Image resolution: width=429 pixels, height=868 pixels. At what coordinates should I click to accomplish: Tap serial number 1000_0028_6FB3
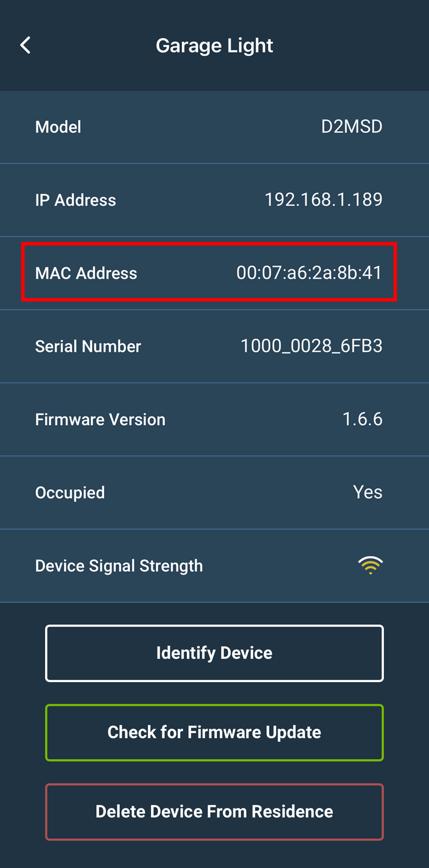(x=311, y=346)
